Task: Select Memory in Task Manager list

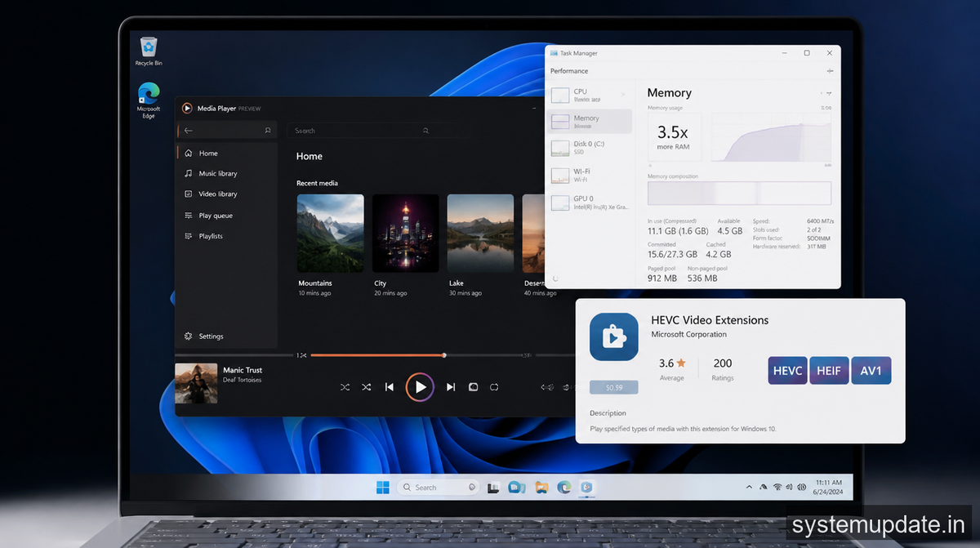Action: [590, 122]
